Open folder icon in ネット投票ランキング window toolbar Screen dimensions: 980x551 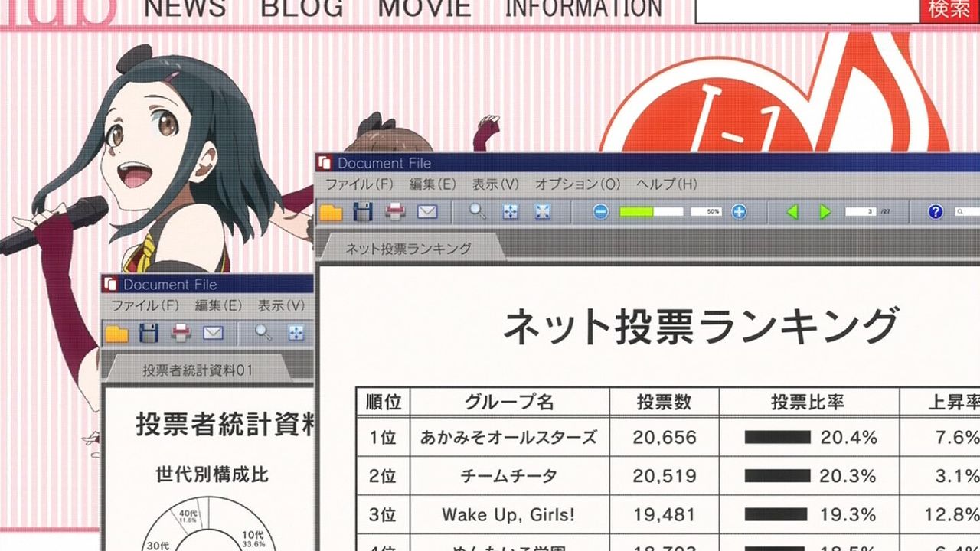331,212
